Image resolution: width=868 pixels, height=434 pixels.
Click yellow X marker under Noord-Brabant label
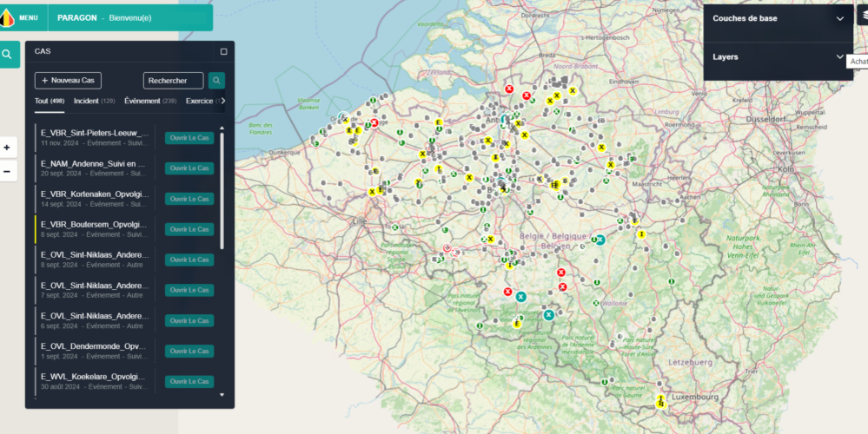click(573, 90)
